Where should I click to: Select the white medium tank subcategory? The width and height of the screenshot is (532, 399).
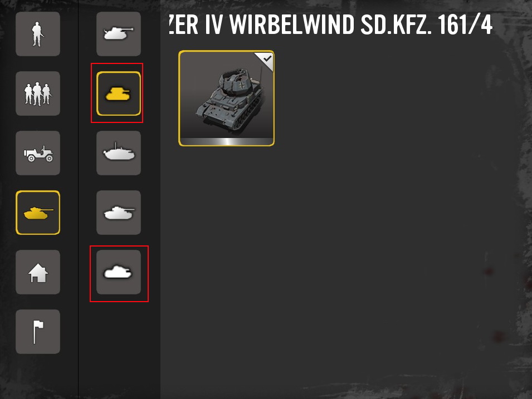(119, 213)
